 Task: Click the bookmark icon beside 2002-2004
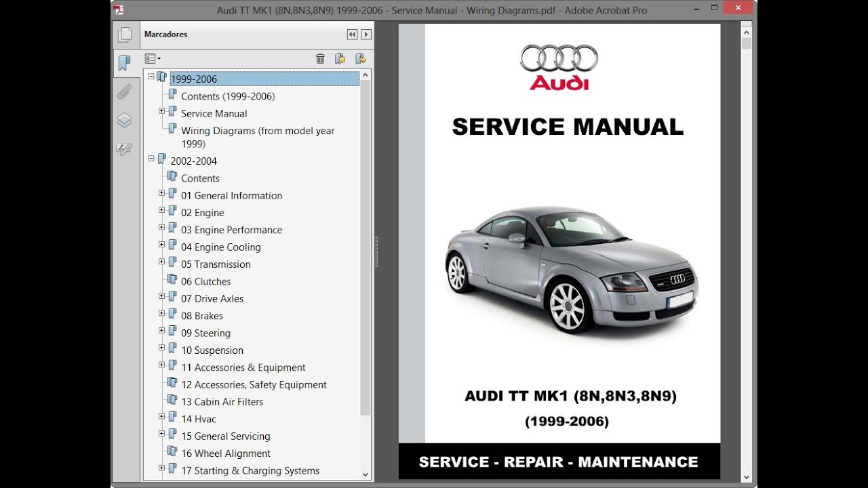161,159
